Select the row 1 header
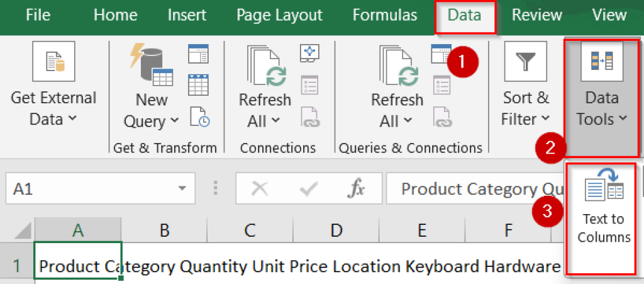 coord(17,267)
